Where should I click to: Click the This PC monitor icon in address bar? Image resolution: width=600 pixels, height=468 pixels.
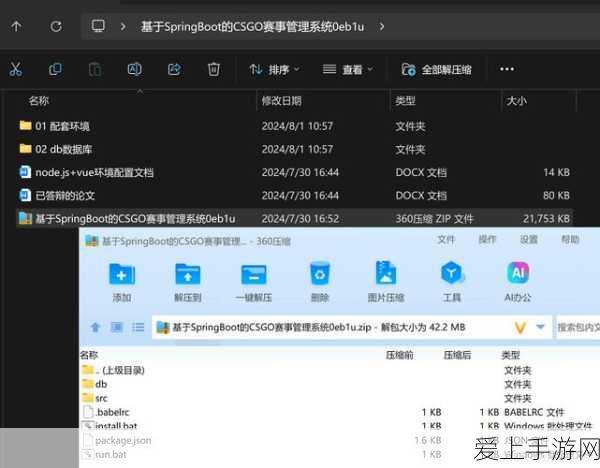pyautogui.click(x=98, y=26)
